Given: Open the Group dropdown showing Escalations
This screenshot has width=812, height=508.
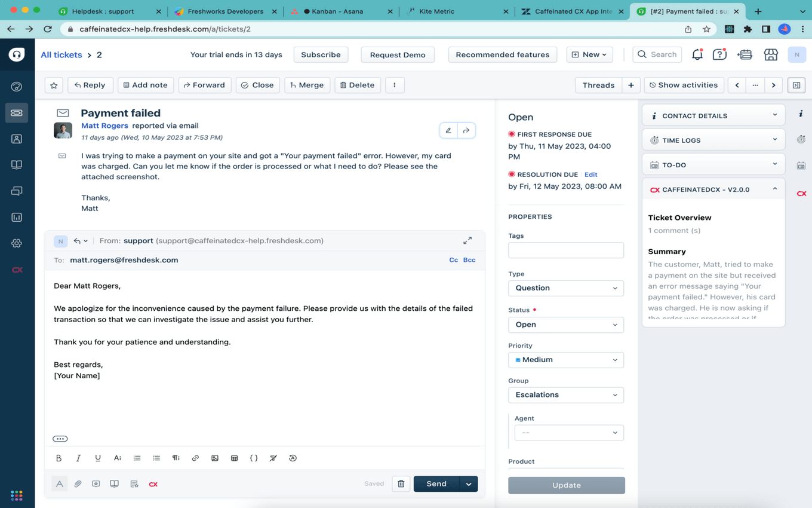Looking at the screenshot, I should [565, 395].
